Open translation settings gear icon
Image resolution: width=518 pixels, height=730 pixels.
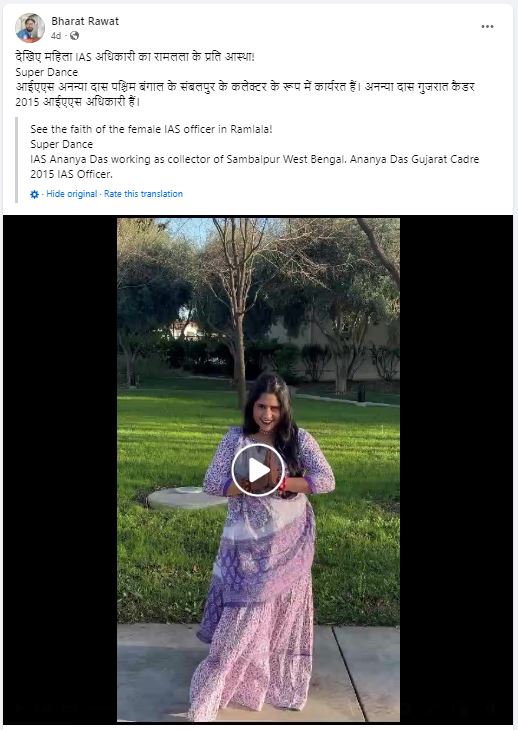point(34,194)
